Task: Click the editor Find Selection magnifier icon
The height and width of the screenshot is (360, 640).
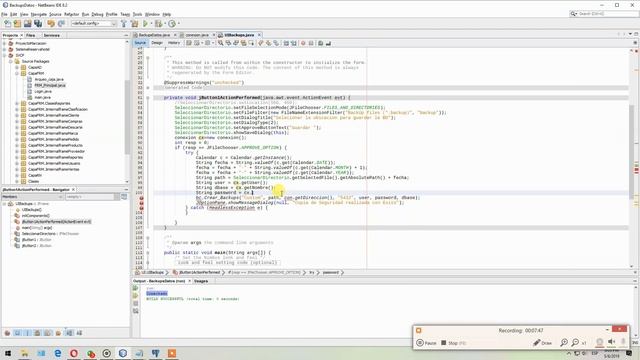Action: click(221, 43)
